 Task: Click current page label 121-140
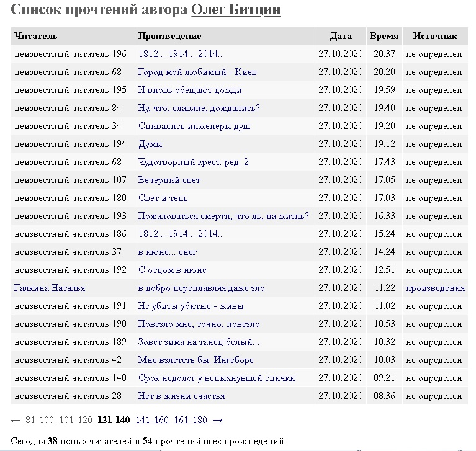coord(114,420)
